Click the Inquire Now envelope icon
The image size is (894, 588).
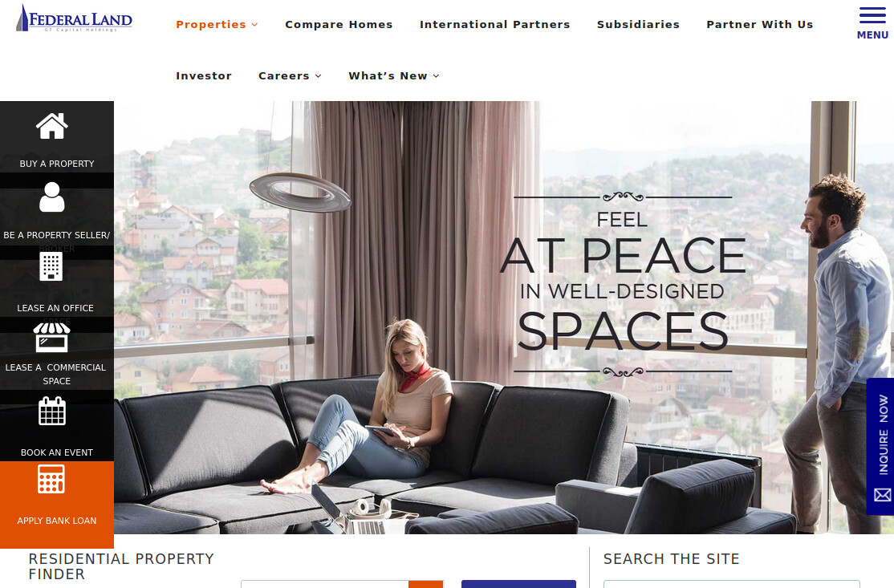[x=883, y=495]
